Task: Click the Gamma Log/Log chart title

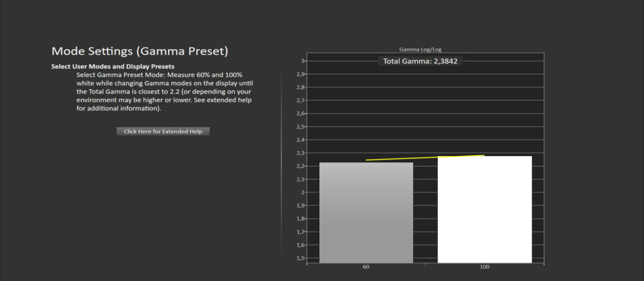Action: (x=420, y=49)
